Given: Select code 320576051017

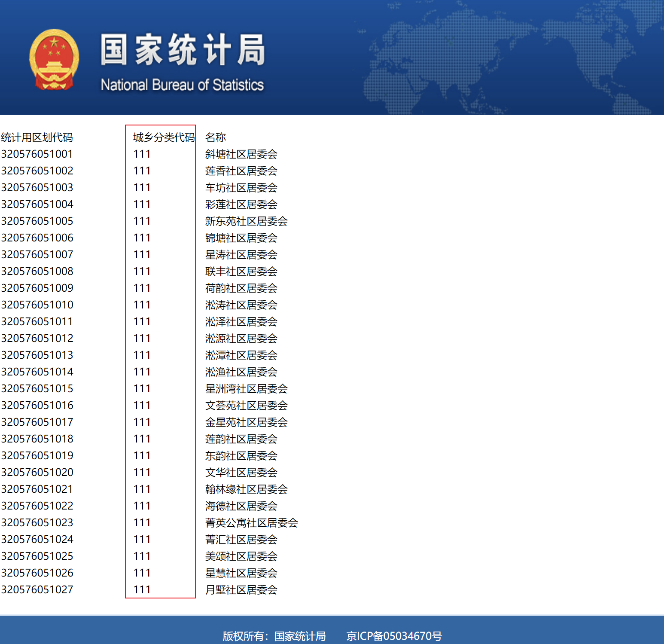Looking at the screenshot, I should [x=37, y=422].
